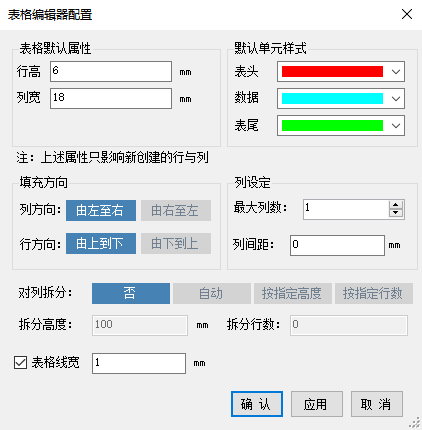The height and width of the screenshot is (430, 422).
Task: Choose 按指定行数 split option
Action: 374,293
